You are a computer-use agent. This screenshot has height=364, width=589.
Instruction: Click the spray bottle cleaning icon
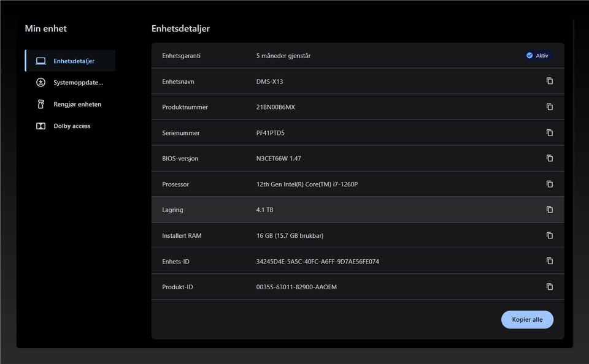pyautogui.click(x=40, y=104)
